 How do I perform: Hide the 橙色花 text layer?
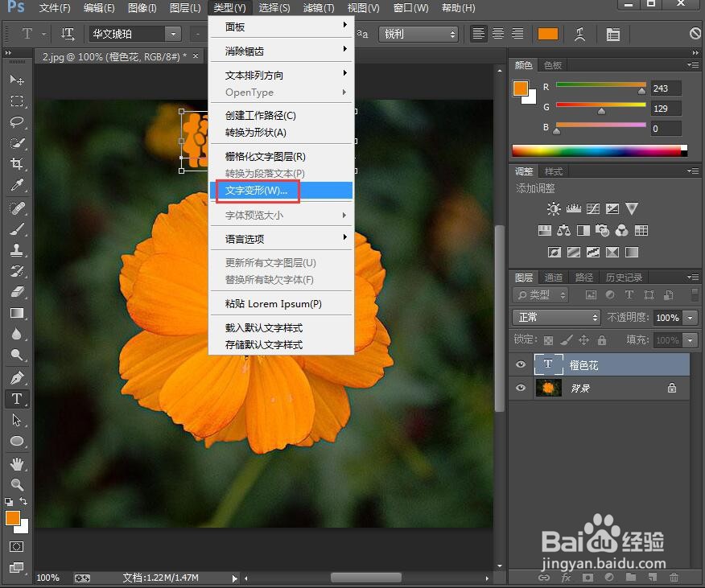[521, 364]
